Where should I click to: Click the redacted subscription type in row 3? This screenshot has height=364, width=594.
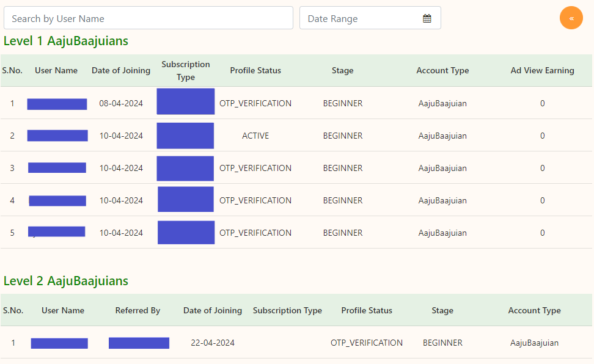(x=185, y=168)
